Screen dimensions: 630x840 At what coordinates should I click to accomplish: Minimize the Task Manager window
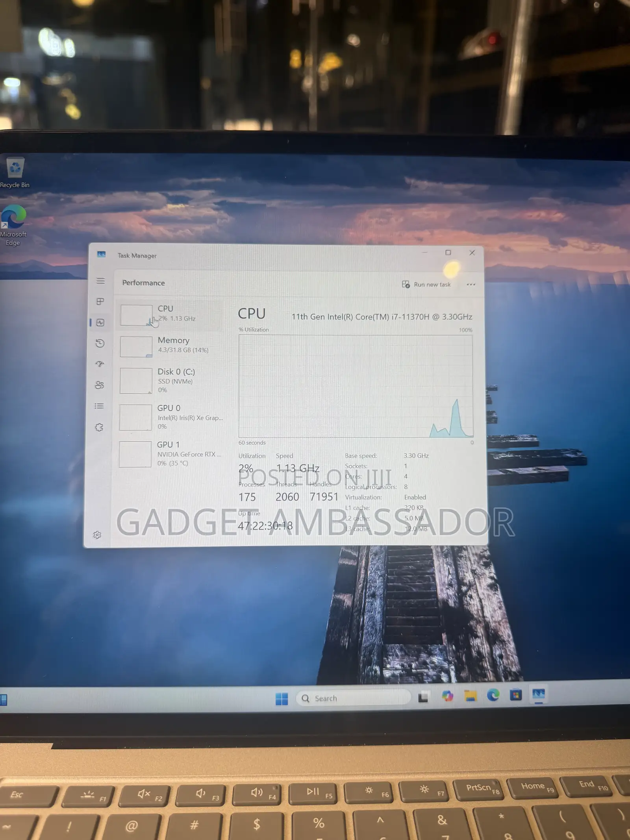424,252
